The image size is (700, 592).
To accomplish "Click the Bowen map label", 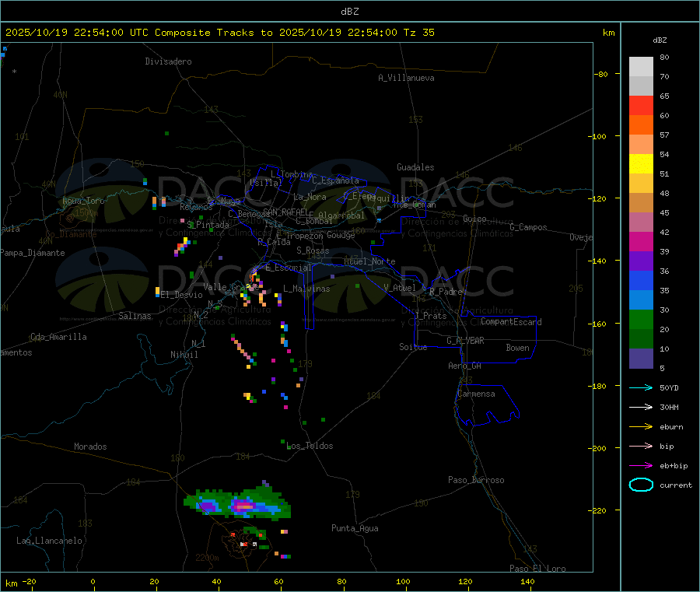I will (517, 348).
